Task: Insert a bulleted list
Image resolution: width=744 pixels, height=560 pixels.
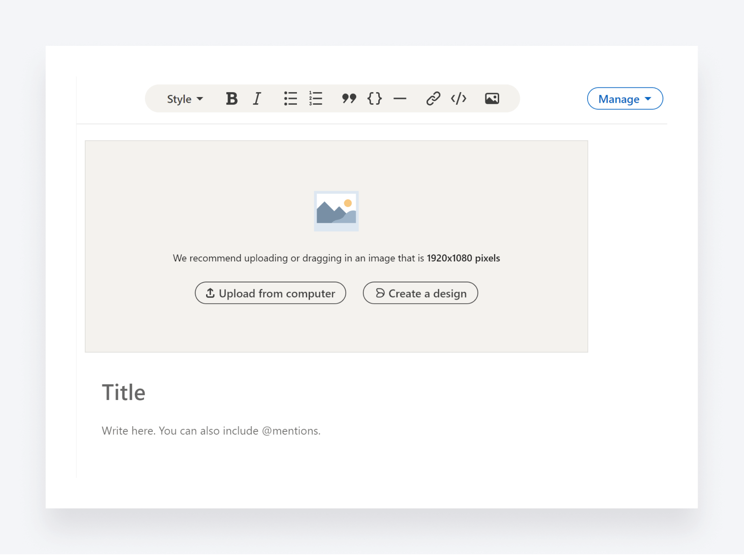Action: (x=290, y=99)
